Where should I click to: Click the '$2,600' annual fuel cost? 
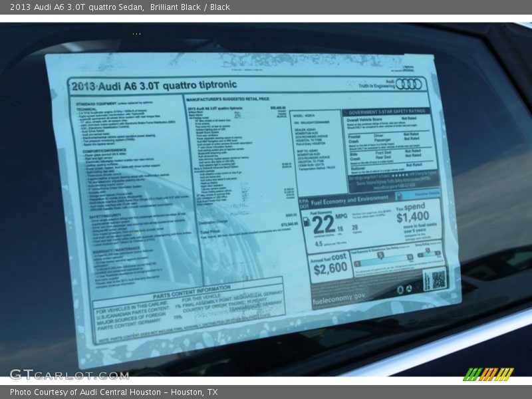(x=331, y=269)
